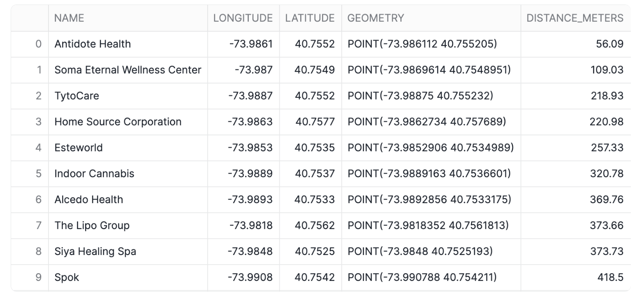The height and width of the screenshot is (297, 644).
Task: Click the GEOMETRY column header
Action: (375, 18)
